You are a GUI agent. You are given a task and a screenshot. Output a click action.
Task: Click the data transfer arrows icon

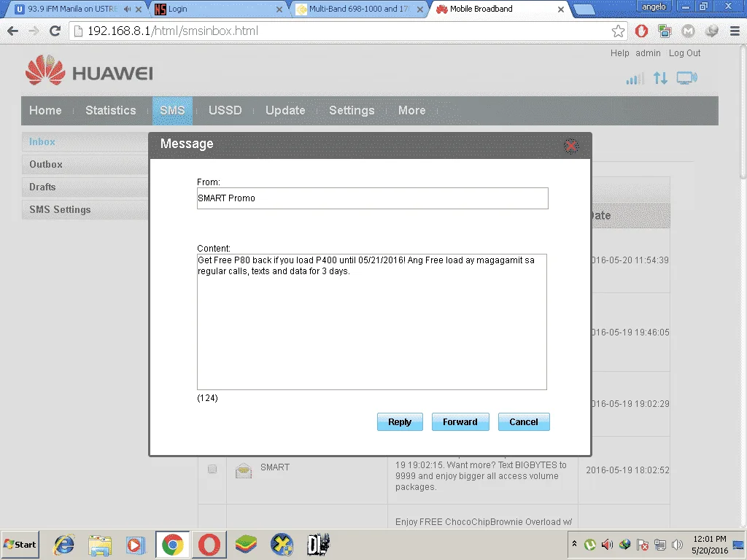point(660,78)
